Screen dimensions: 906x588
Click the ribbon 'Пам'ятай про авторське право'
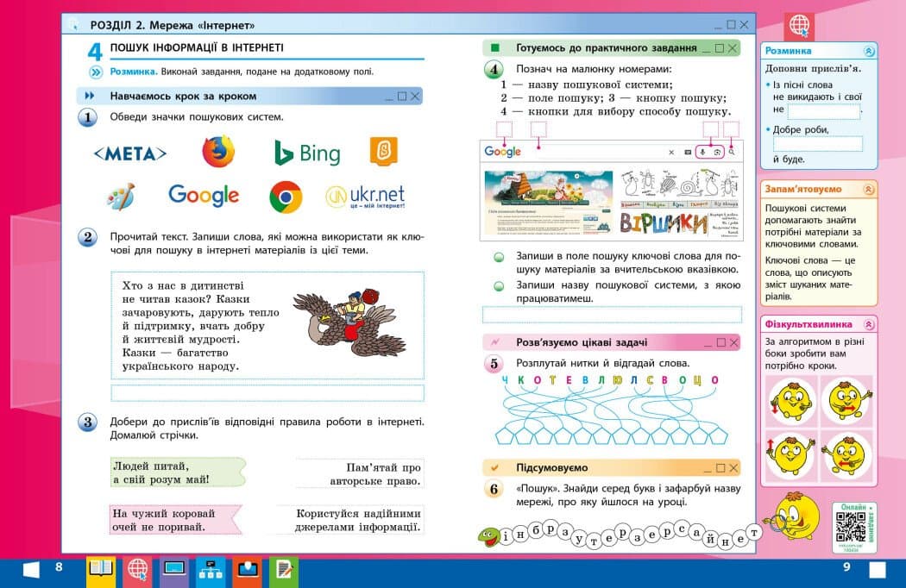[360, 473]
